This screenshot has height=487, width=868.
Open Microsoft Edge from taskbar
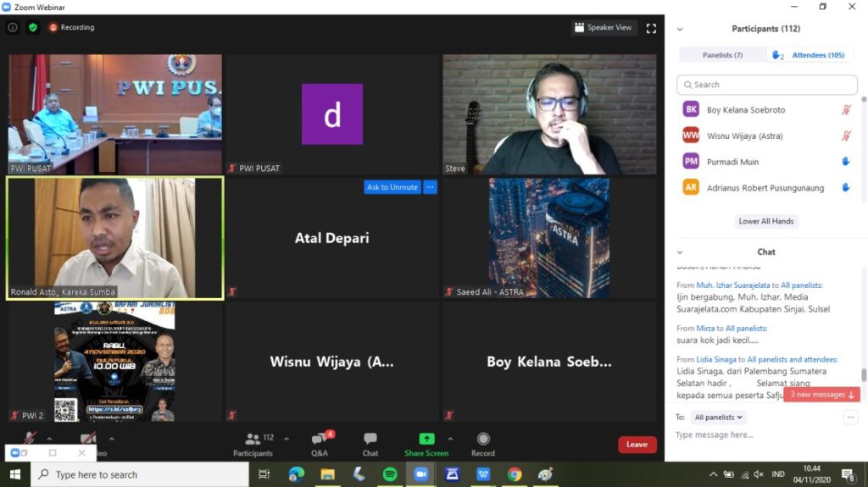tap(296, 474)
